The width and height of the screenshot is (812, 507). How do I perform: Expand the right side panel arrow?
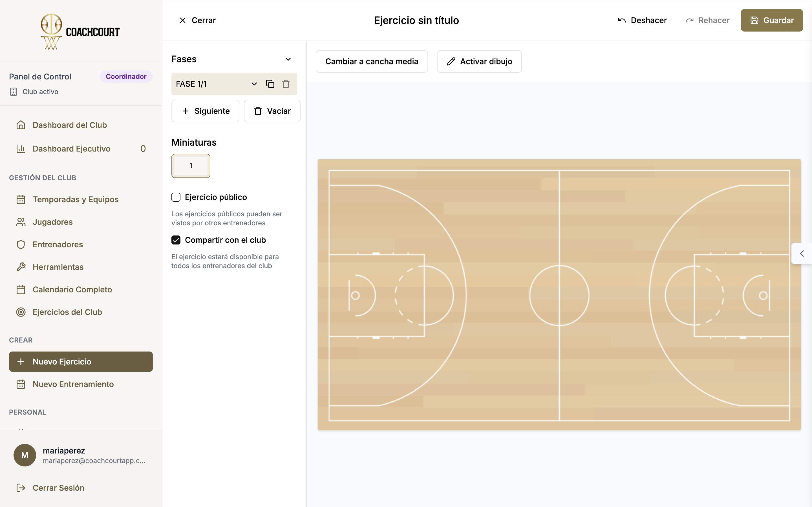click(x=802, y=253)
